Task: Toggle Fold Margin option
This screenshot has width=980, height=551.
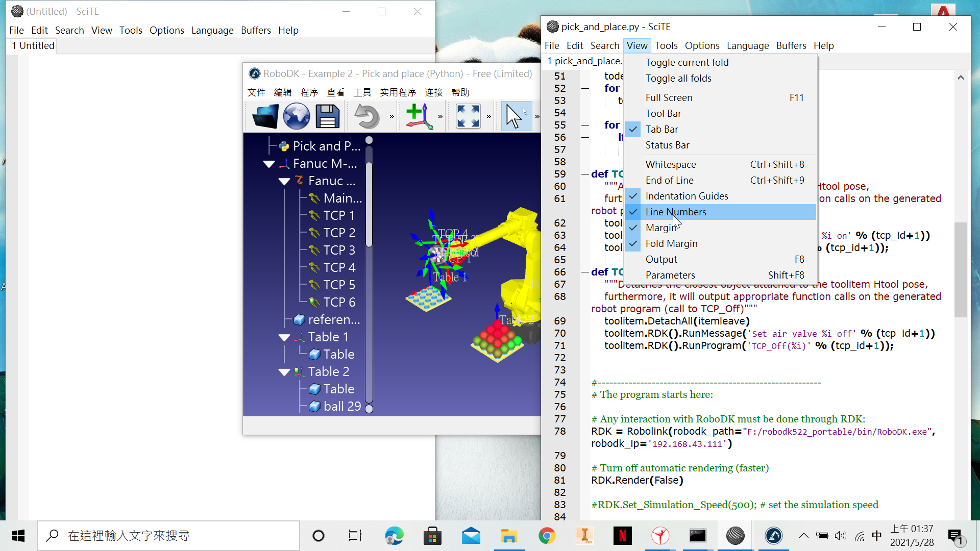Action: point(720,243)
